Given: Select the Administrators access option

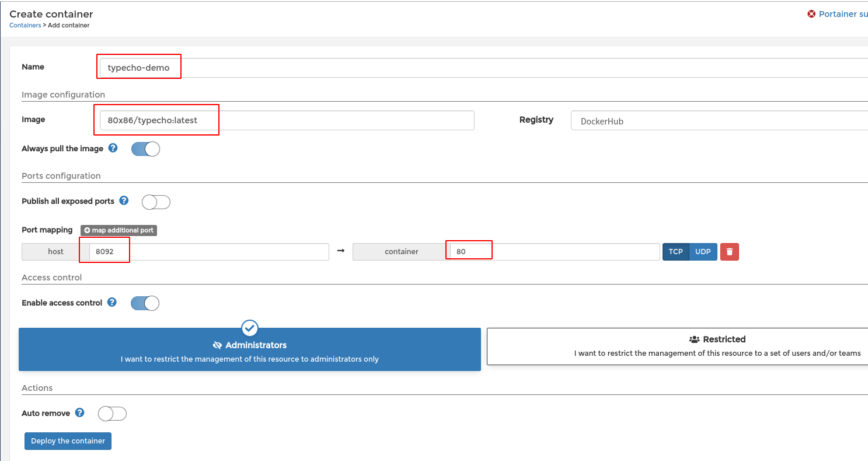Looking at the screenshot, I should 250,351.
